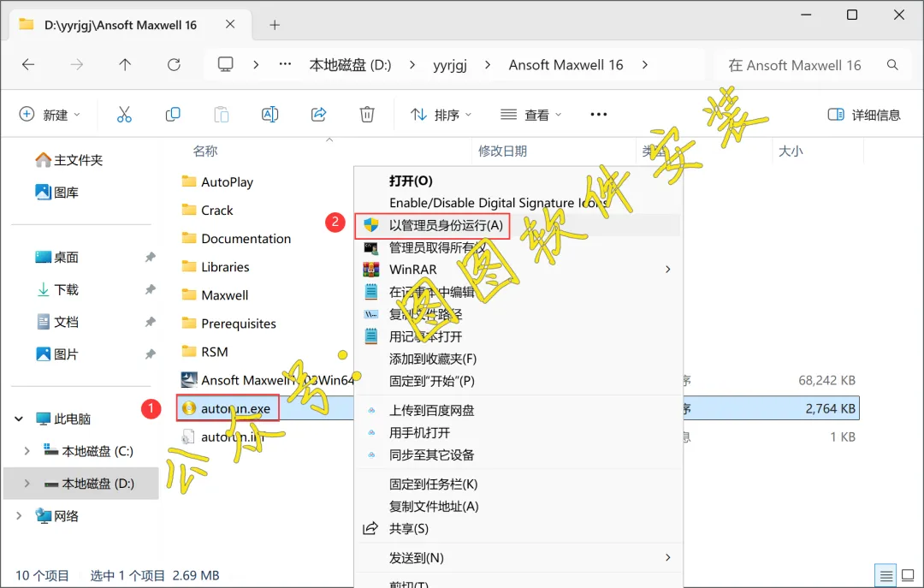Open Desktop 桌面 in sidebar

pyautogui.click(x=57, y=257)
